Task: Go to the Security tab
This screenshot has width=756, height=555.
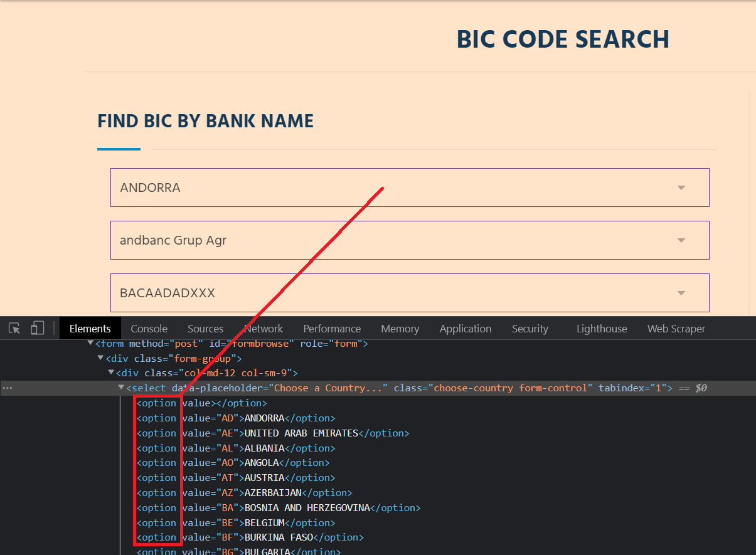Action: coord(530,329)
